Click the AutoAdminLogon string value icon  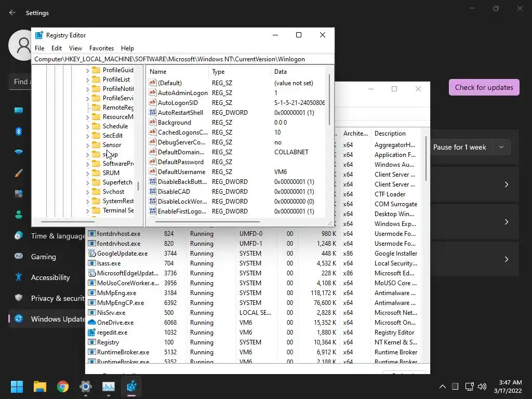(153, 92)
